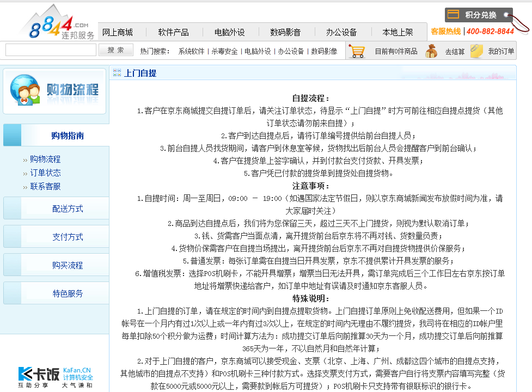Click the 上门自提 page title
This screenshot has width=532, height=392.
coord(140,73)
